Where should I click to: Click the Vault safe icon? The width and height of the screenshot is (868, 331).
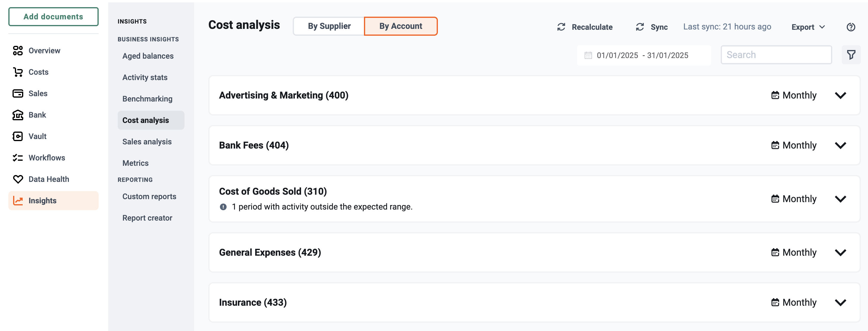click(x=18, y=136)
